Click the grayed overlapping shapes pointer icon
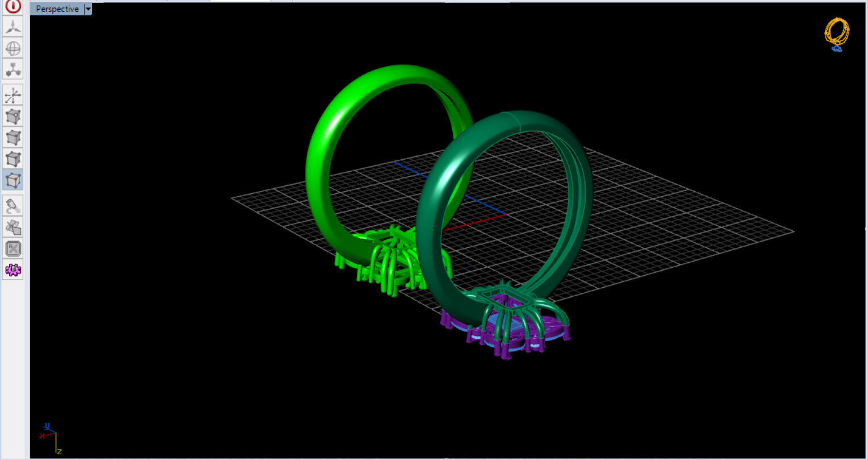The width and height of the screenshot is (868, 460). (13, 227)
